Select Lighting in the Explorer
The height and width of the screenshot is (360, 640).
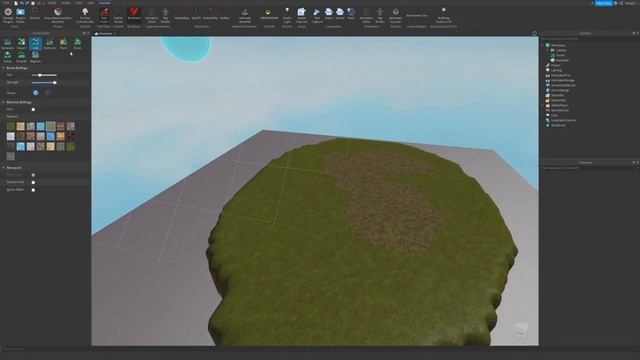[556, 70]
